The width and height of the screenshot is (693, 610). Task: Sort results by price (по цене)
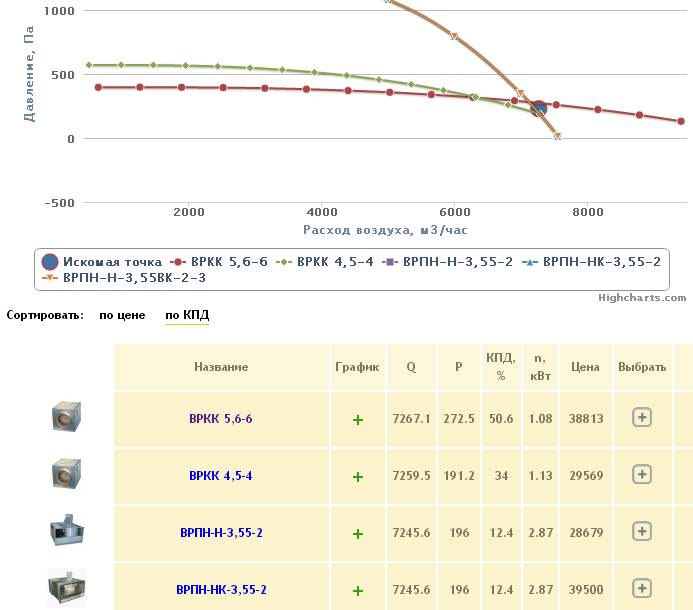[122, 316]
